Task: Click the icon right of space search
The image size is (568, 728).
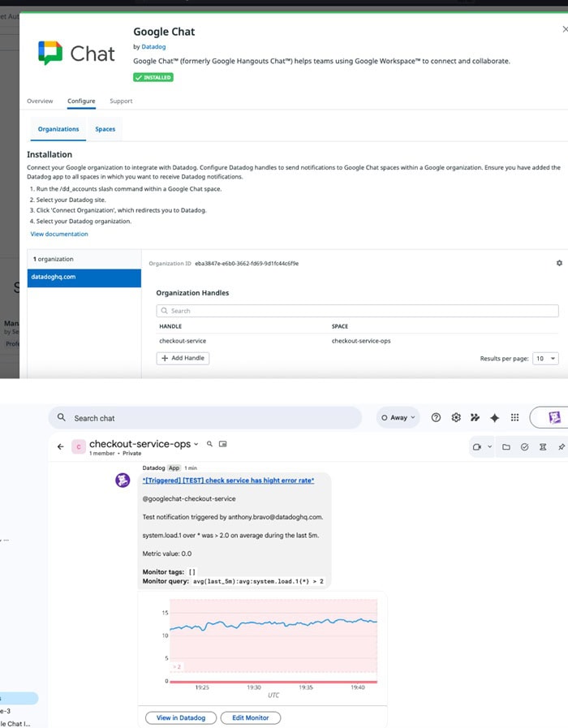Action: coord(223,444)
